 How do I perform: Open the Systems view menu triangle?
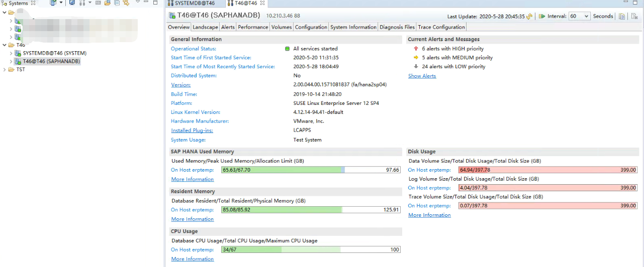coord(138,2)
